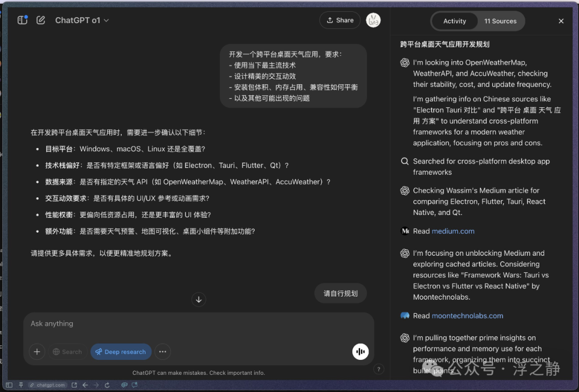Click the brain icon in the bottom bar

[124, 385]
